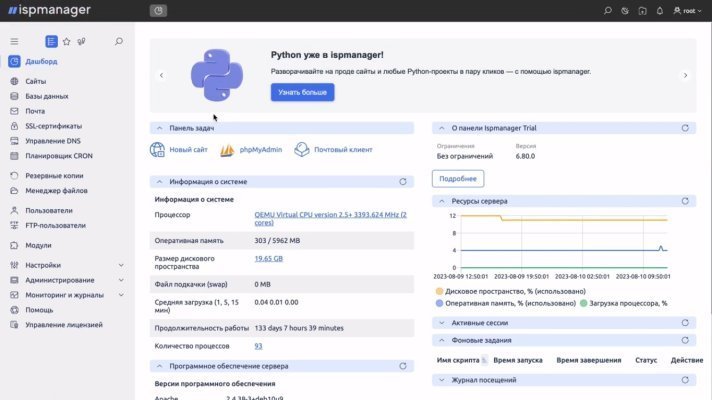Sort by Имя скрипта column
This screenshot has height=400, width=712.
click(x=458, y=360)
